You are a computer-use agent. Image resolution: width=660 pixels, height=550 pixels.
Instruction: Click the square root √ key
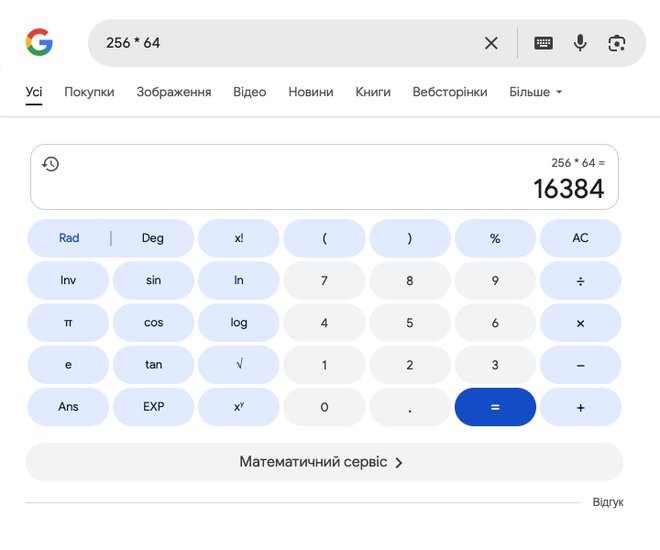click(239, 365)
